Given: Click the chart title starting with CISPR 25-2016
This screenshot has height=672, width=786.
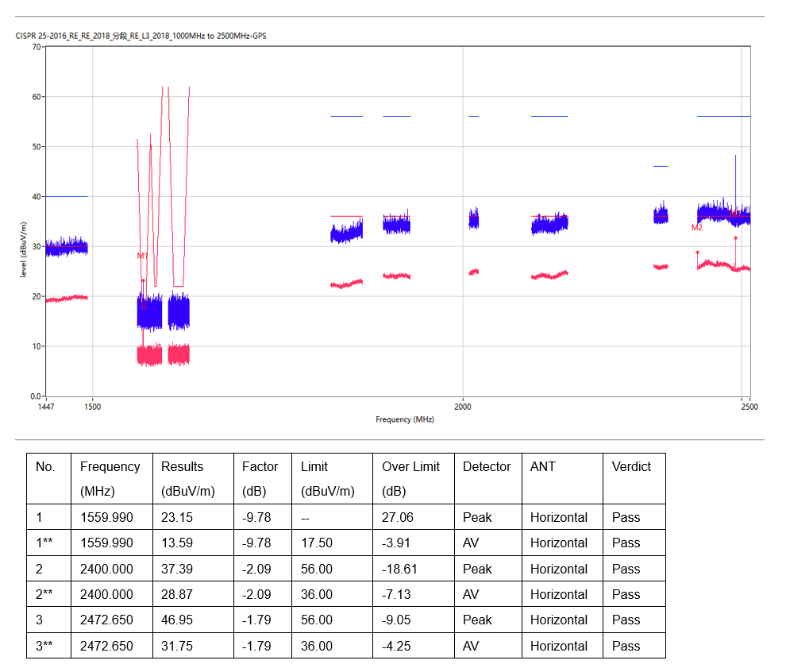Looking at the screenshot, I should [x=141, y=37].
